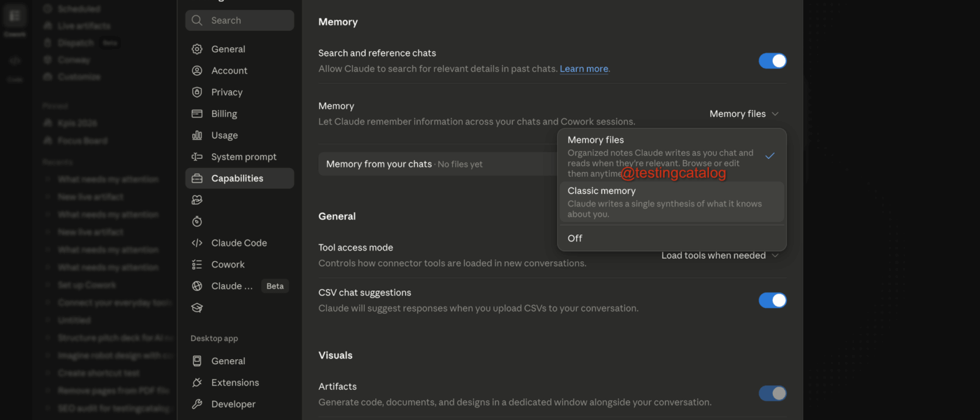Click the Privacy shield icon

click(197, 92)
